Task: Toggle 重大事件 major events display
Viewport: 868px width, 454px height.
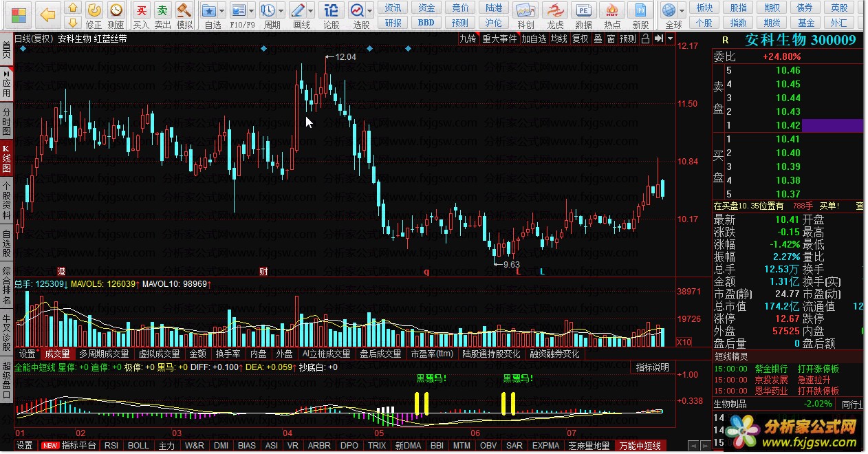Action: click(499, 39)
